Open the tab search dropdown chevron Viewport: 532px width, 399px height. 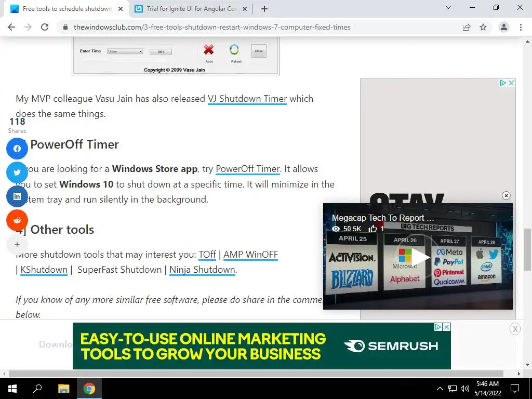448,7
